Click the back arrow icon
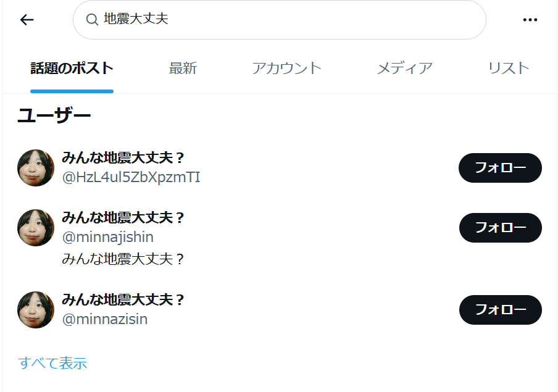The width and height of the screenshot is (558, 392). point(27,20)
